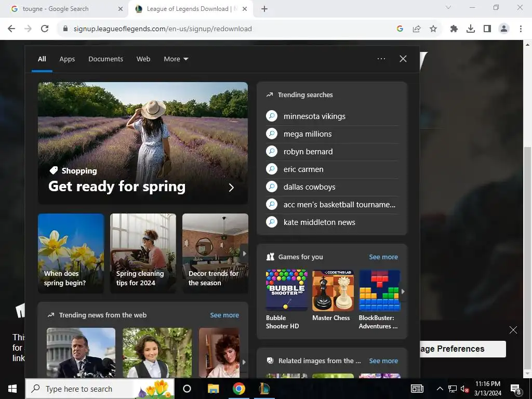Screen dimensions: 532x399
Task: Open League of Legends taskbar icon
Action: pos(264,389)
